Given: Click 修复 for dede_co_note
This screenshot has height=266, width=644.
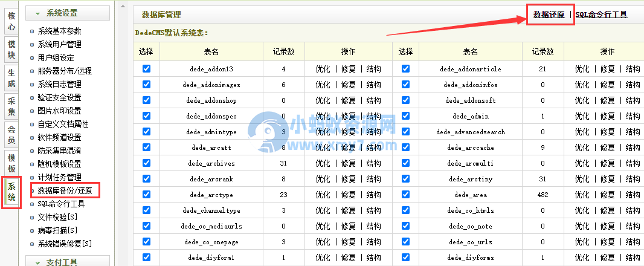Looking at the screenshot, I should click(607, 226).
